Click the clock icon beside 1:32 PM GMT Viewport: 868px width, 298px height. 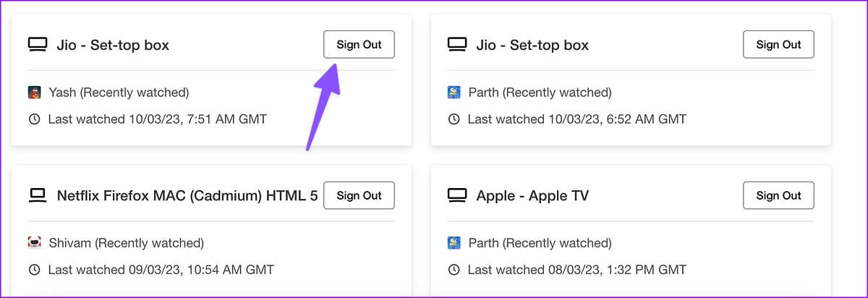pos(454,270)
